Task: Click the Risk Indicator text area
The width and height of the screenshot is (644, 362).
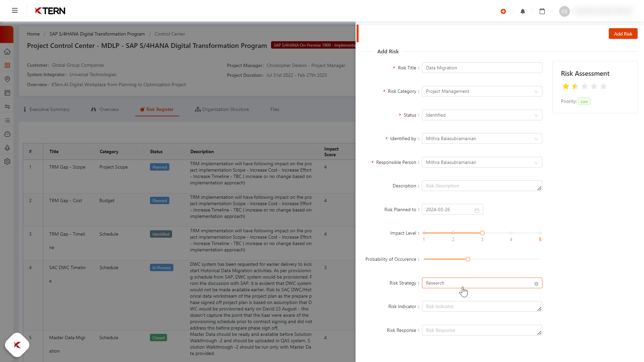Action: pos(482,307)
